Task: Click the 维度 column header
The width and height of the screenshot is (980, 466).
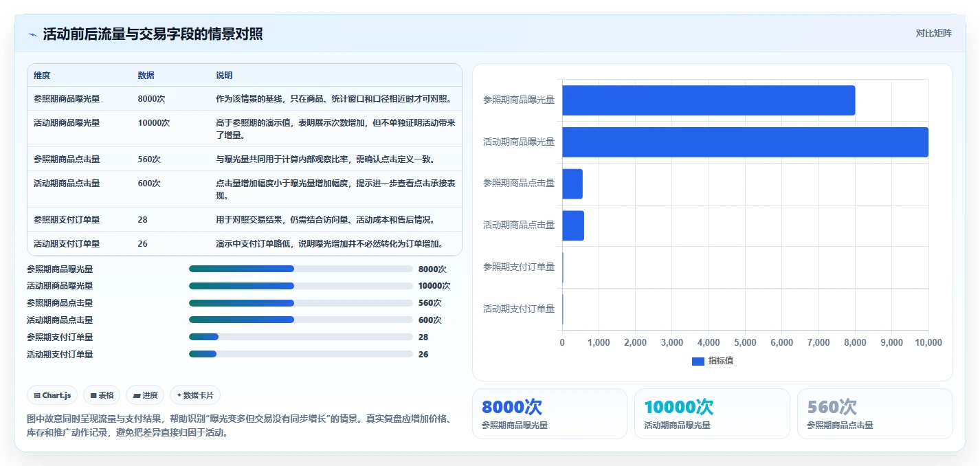Action: click(42, 76)
